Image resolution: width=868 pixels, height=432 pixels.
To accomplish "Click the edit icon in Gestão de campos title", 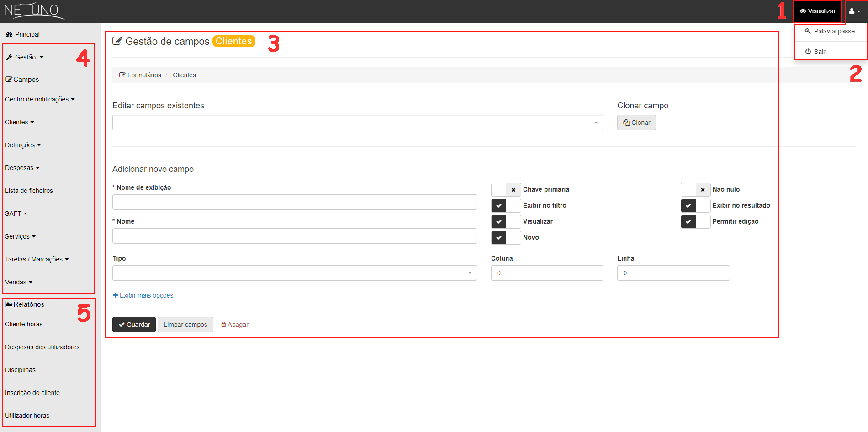I will [x=117, y=41].
